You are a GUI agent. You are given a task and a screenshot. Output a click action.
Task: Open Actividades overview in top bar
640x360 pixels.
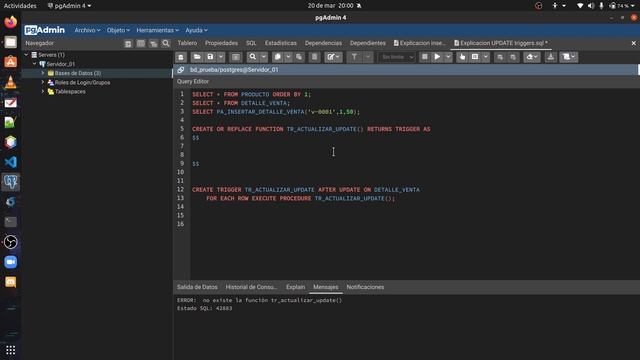pos(20,6)
